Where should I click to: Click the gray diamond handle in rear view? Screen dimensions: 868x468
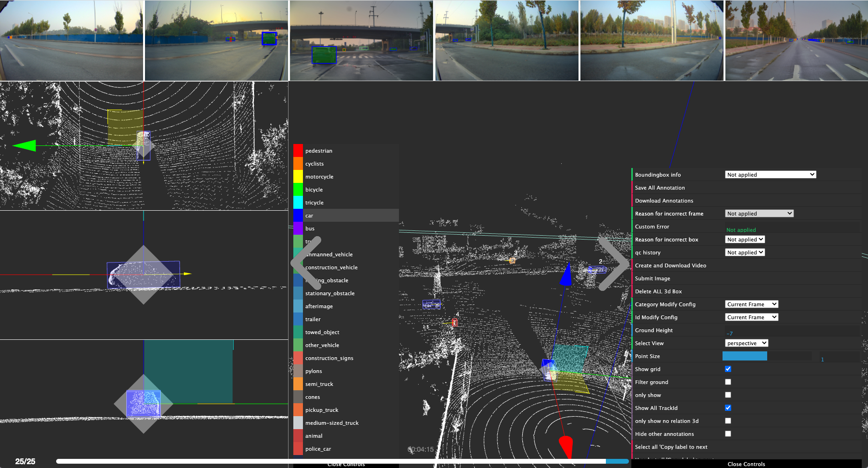click(x=143, y=404)
